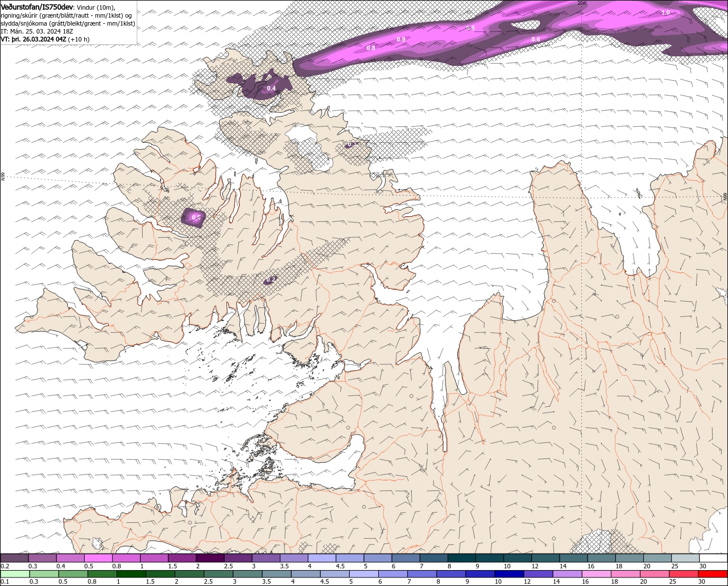Click the 0.9 value in the pink snow band
This screenshot has width=728, height=586.
[401, 39]
